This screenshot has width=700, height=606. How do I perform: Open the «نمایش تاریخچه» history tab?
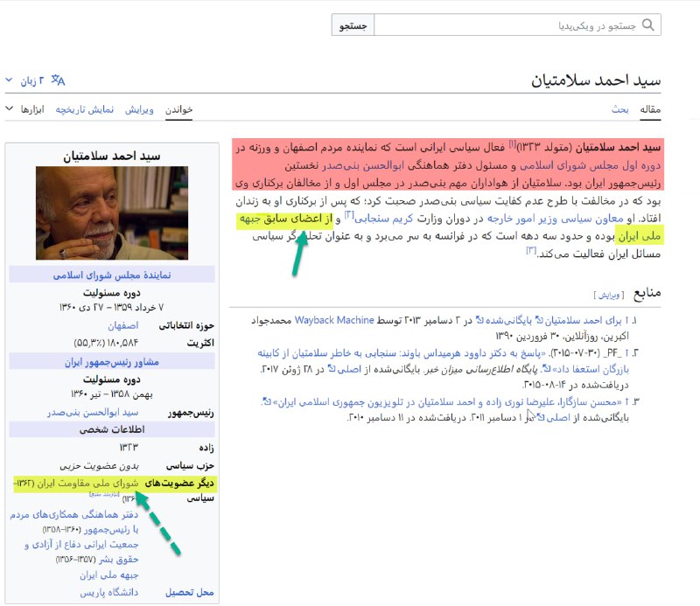[84, 109]
